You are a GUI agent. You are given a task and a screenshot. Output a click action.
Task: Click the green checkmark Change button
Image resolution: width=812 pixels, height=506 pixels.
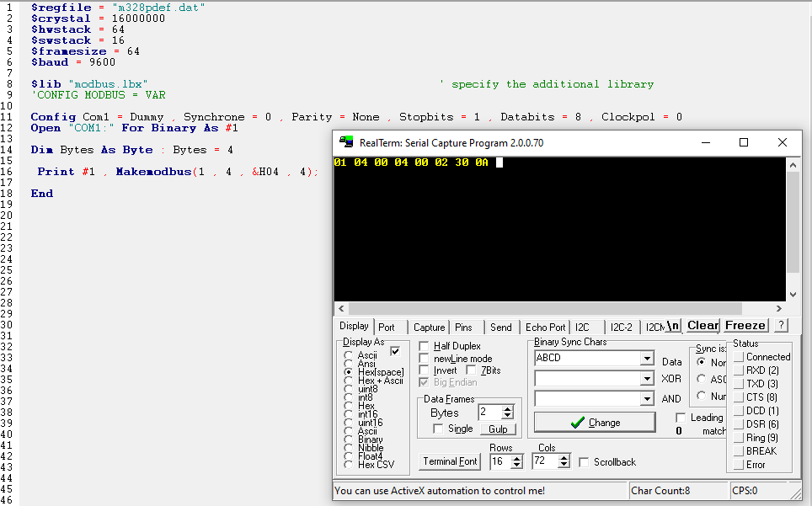pyautogui.click(x=595, y=423)
